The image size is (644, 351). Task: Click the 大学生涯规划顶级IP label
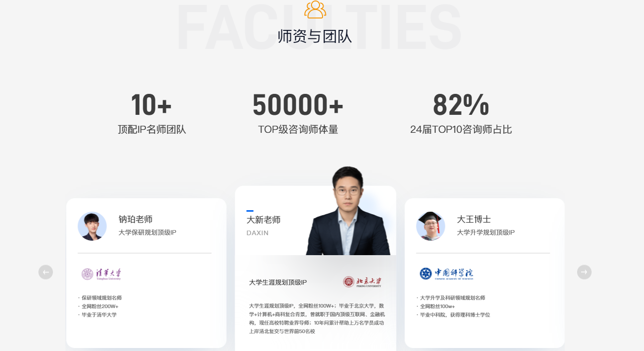coord(278,283)
